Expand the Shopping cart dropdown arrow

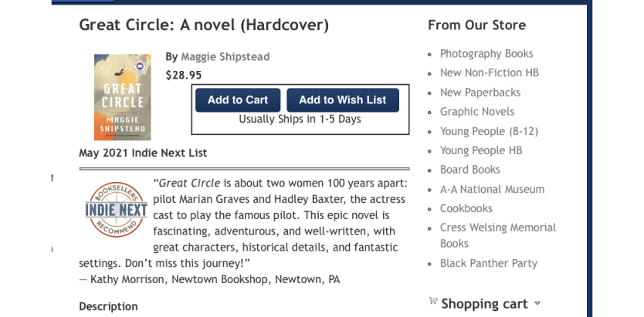(x=537, y=304)
